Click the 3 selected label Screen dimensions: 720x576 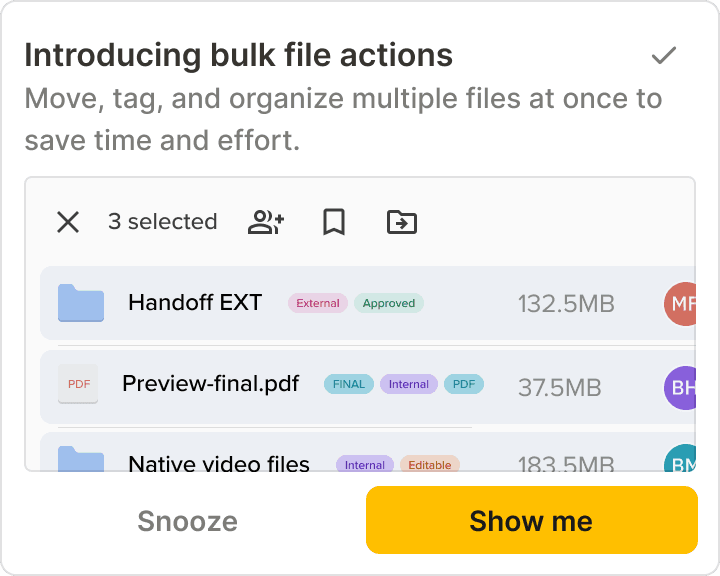click(x=162, y=222)
